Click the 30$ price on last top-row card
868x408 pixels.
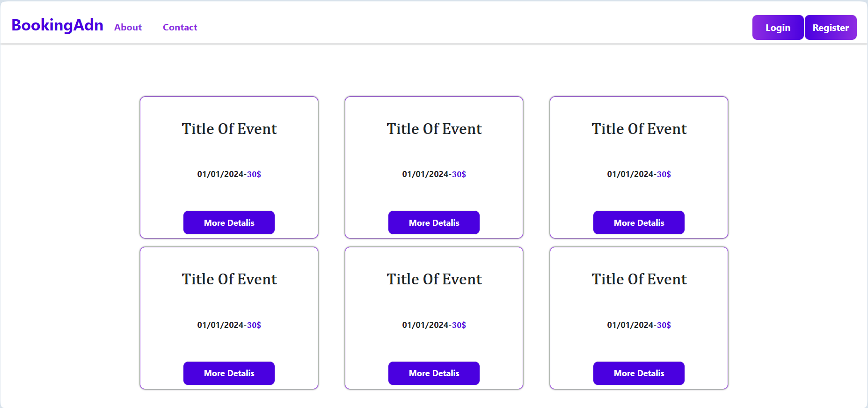664,174
